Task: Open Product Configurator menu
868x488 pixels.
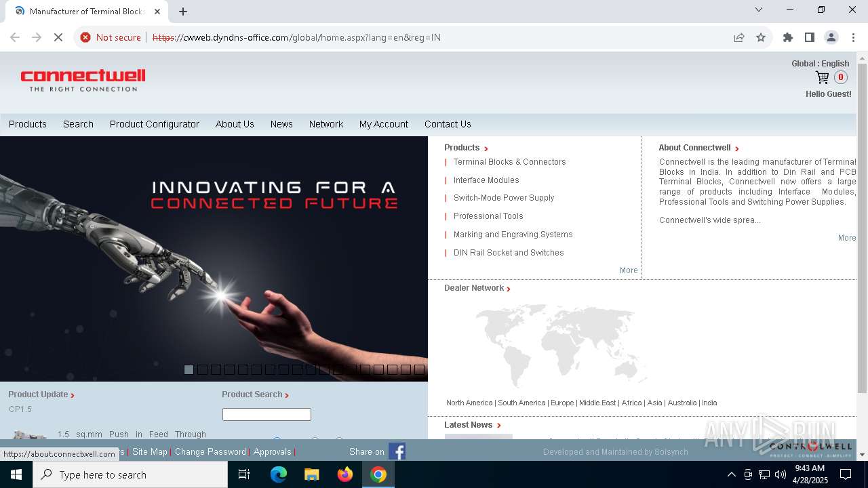Action: pos(155,124)
